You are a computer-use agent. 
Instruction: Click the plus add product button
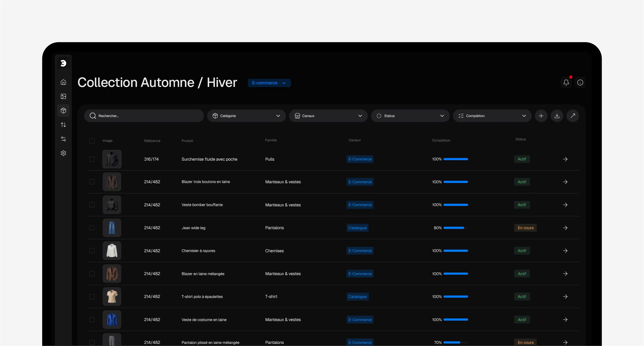541,116
